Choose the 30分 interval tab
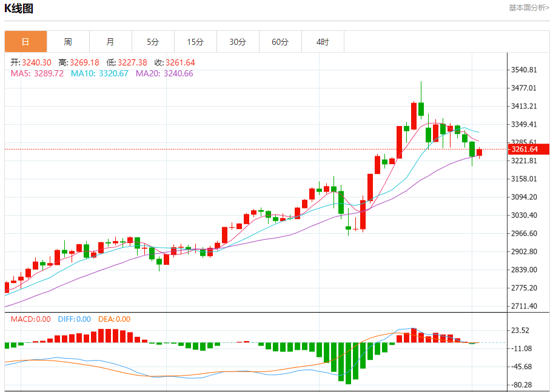The height and width of the screenshot is (392, 553). [x=238, y=42]
